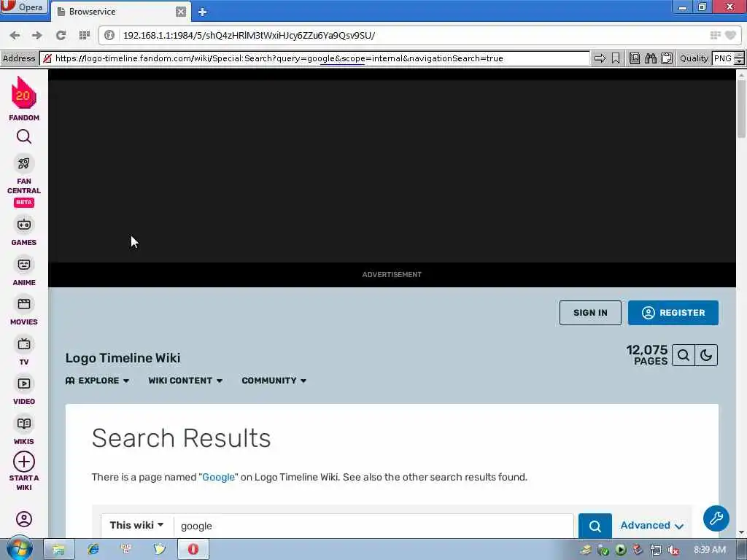This screenshot has height=560, width=747.
Task: Click the Opera address bar URL
Action: (249, 35)
